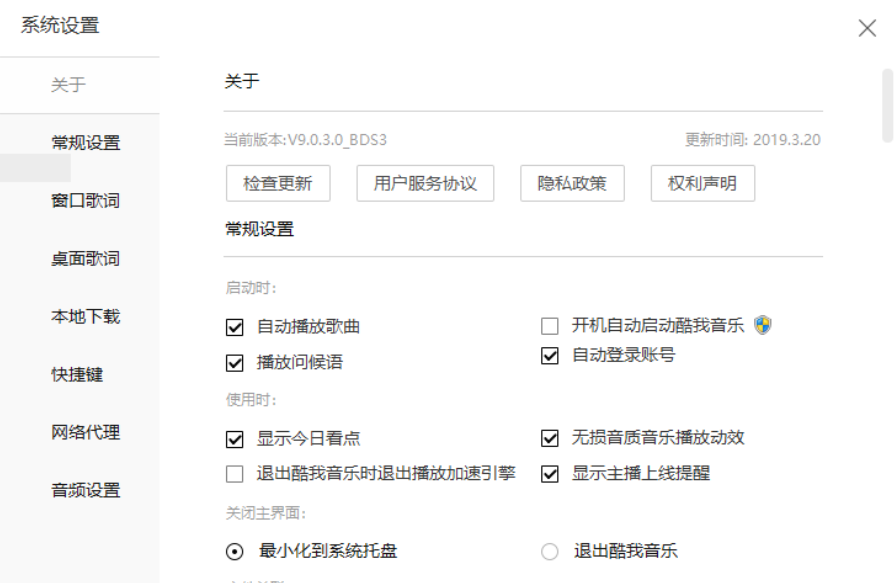Uncheck 显示主播上线提醒
Screen dimensions: 895x583
pyautogui.click(x=550, y=474)
